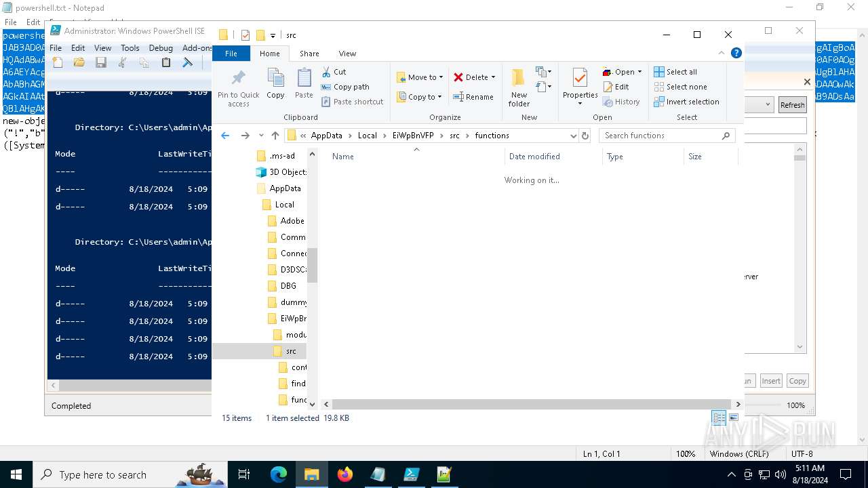Click History in Open group
This screenshot has width=868, height=488.
point(621,102)
